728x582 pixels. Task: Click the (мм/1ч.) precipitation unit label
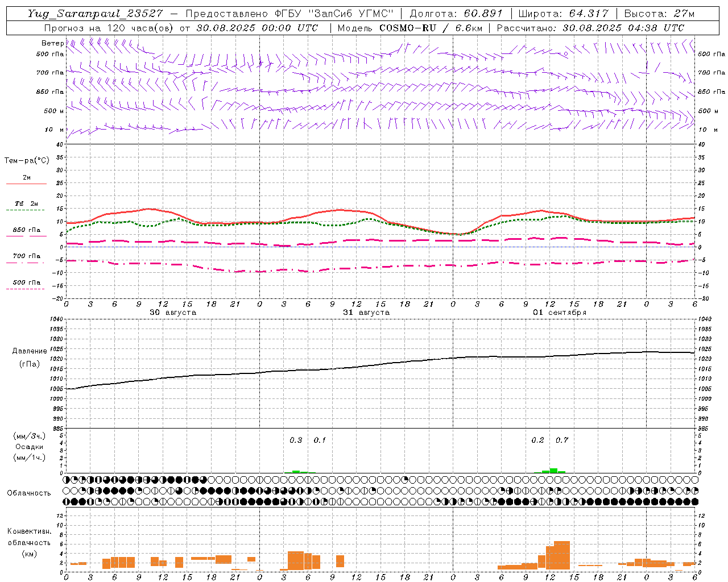coord(30,458)
